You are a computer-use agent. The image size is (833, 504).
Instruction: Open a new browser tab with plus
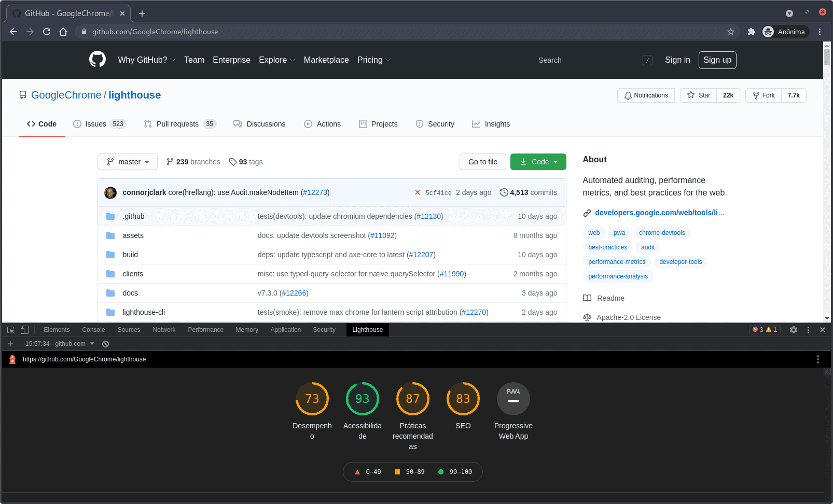click(142, 13)
